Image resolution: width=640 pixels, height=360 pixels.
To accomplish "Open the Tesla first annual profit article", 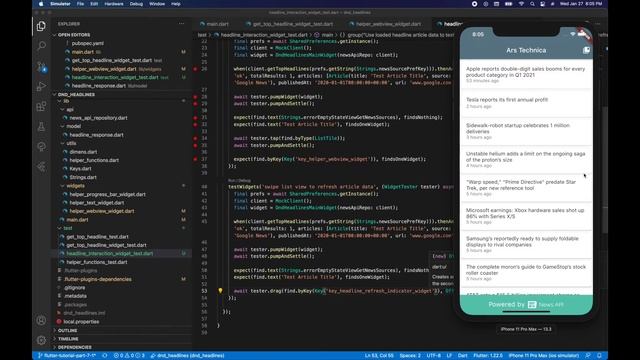I will 526,103.
